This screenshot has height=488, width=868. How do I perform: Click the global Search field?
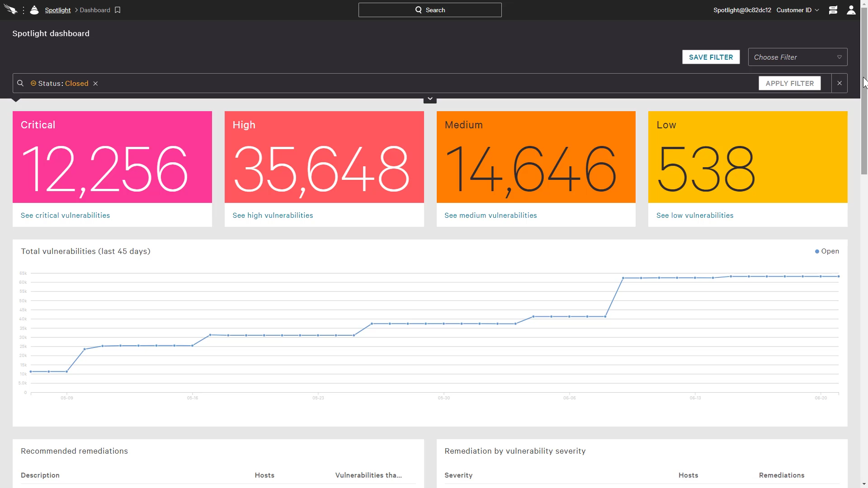(x=430, y=10)
